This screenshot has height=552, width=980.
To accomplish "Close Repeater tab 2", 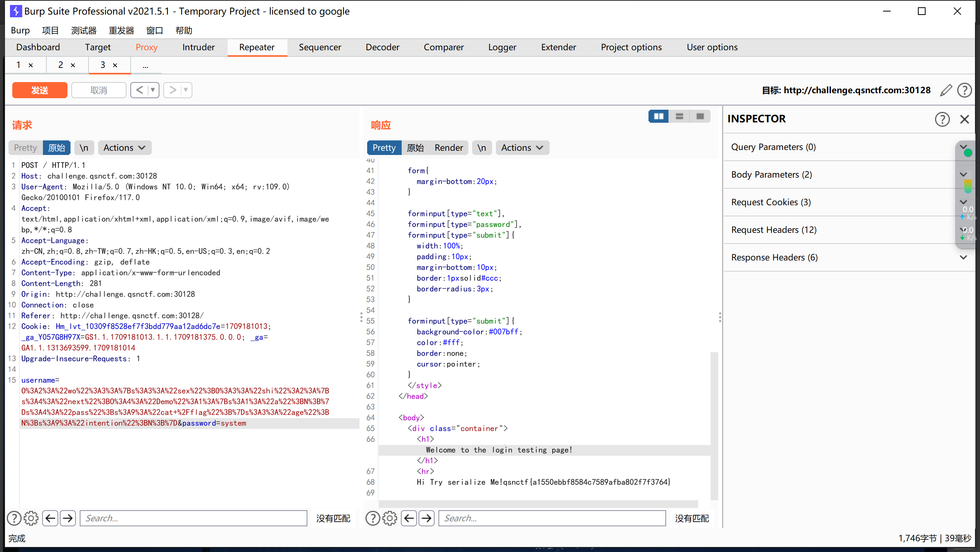I will [x=73, y=65].
